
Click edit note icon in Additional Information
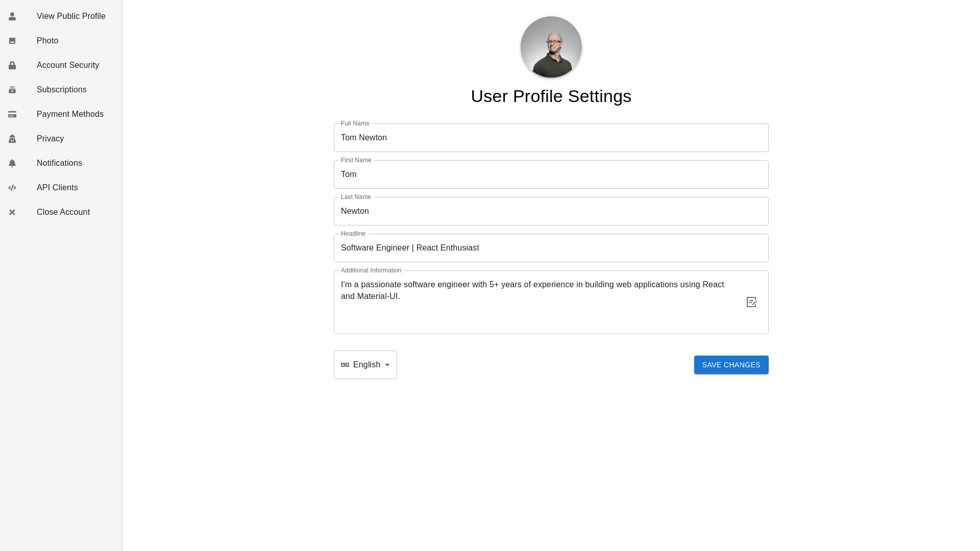point(751,302)
